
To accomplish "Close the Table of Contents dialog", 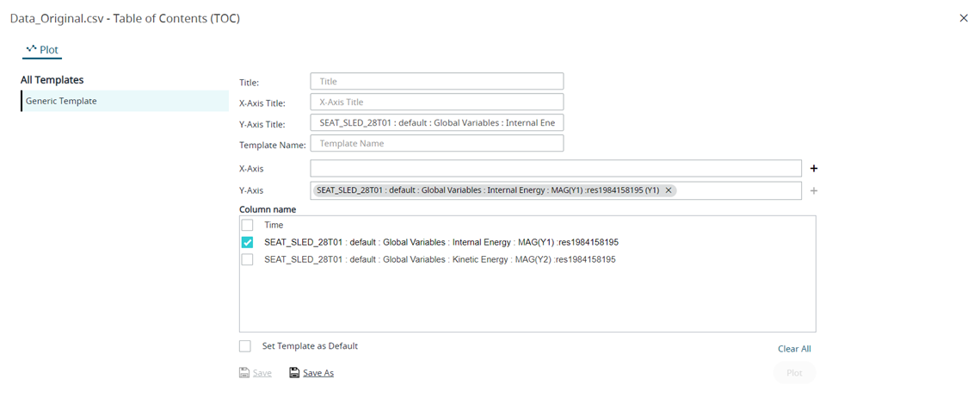I will pyautogui.click(x=963, y=18).
